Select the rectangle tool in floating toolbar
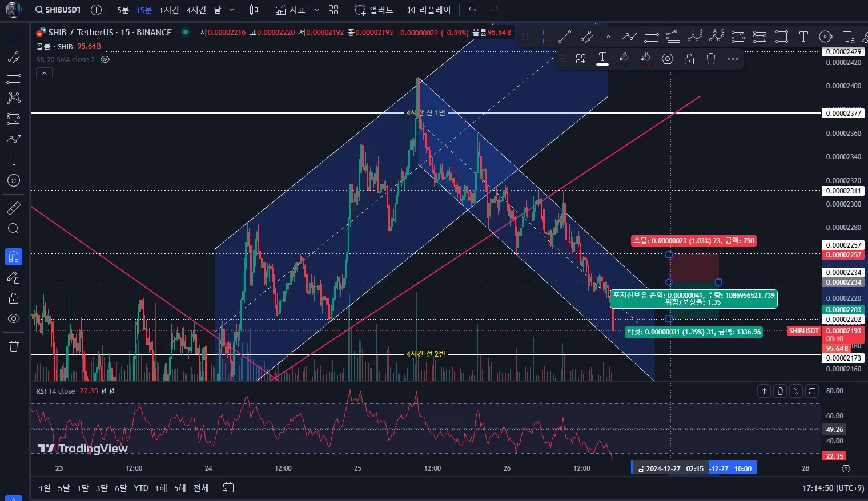This screenshot has width=868, height=501. [782, 37]
